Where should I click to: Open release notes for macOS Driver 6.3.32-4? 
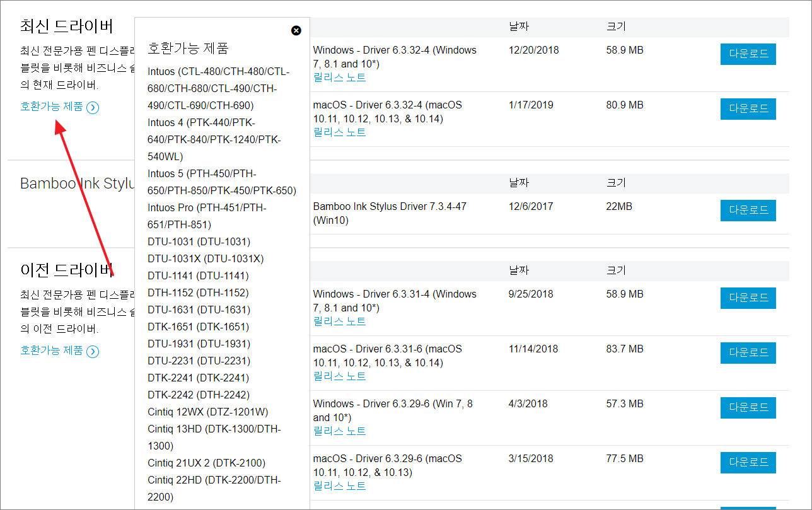coord(339,132)
